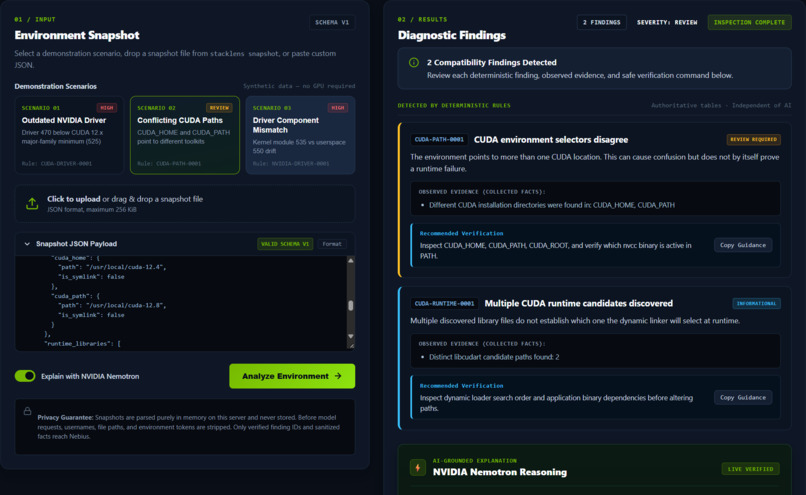
Task: Click the upload arrow icon
Action: click(x=32, y=204)
